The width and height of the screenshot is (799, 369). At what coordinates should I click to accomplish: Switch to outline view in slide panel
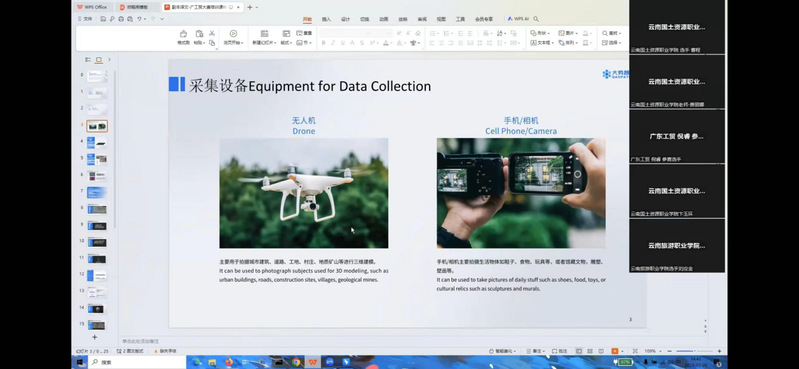(88, 60)
